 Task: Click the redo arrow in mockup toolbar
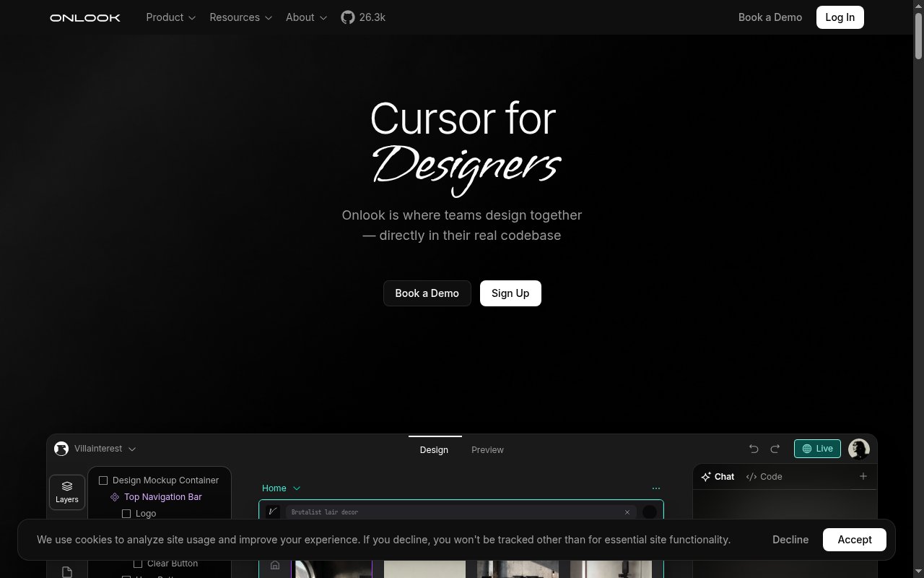(x=775, y=449)
